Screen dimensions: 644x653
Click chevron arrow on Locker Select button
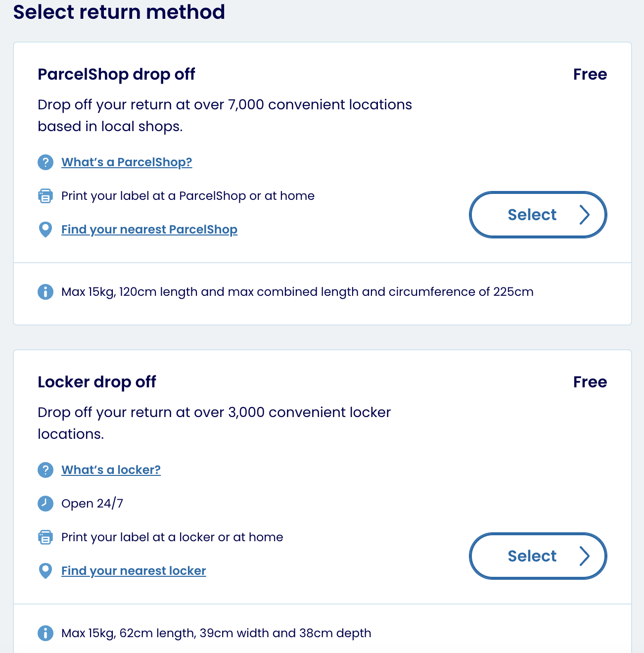(x=585, y=556)
